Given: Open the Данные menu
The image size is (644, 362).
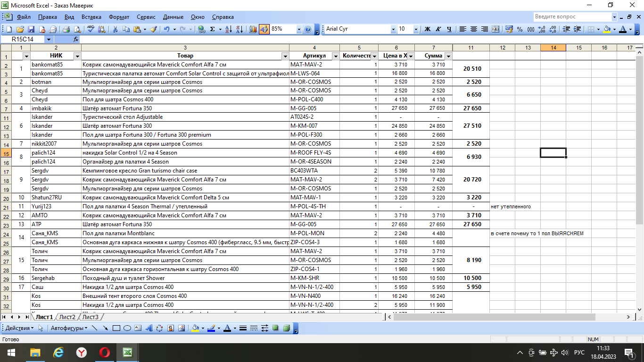Looking at the screenshot, I should (173, 17).
